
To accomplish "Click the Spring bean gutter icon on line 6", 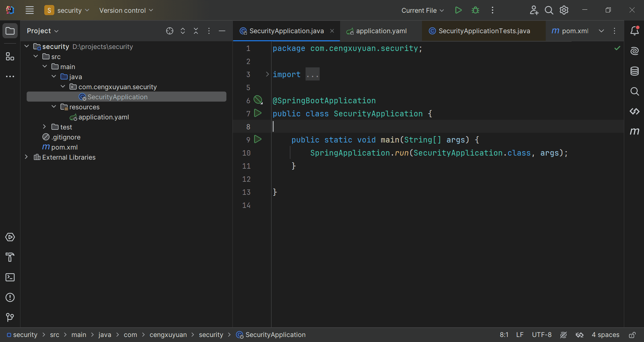I will (258, 100).
